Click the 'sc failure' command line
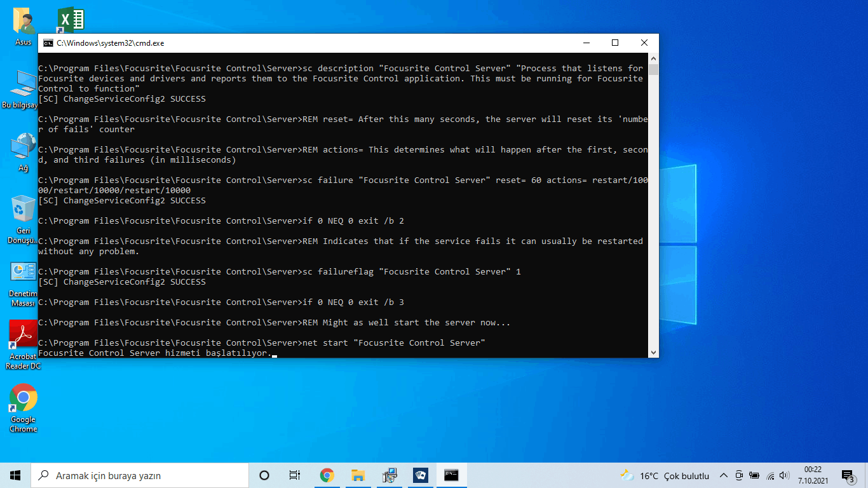 (x=343, y=185)
